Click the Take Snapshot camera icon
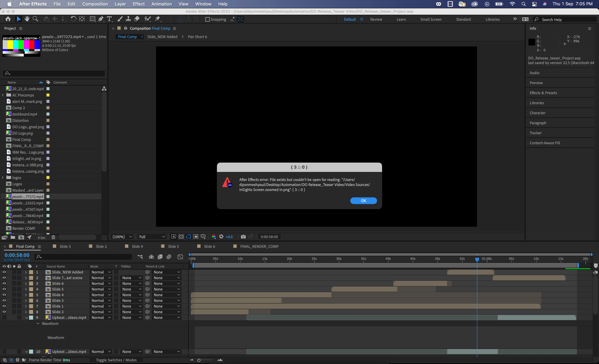 tap(243, 236)
